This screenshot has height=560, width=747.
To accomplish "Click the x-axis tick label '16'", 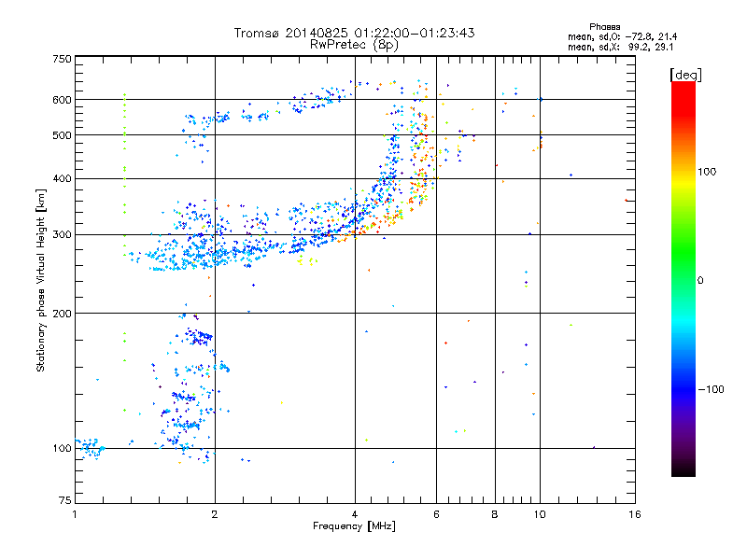I will pos(635,514).
